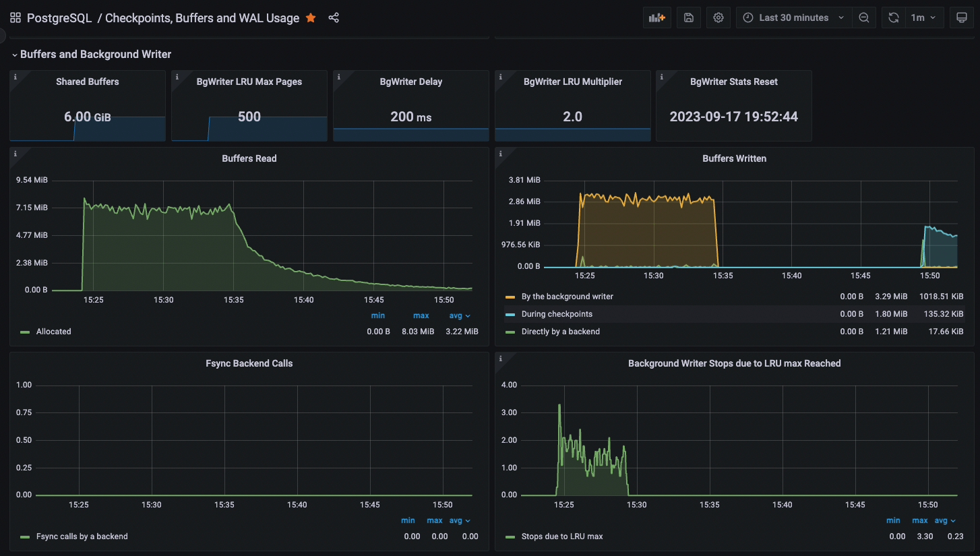The width and height of the screenshot is (980, 556).
Task: Click the Buffers Written panel title
Action: pos(734,158)
